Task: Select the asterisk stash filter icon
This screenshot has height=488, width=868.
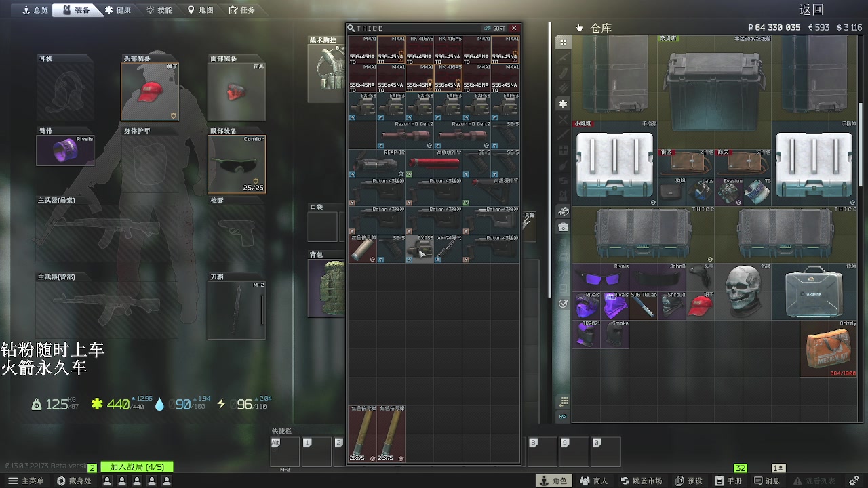Action: 563,104
